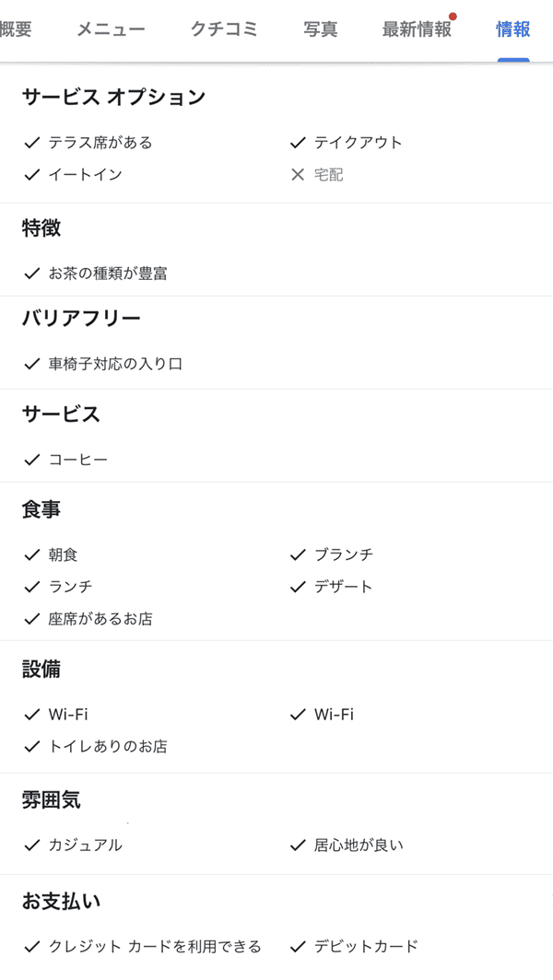The height and width of the screenshot is (980, 553).
Task: Switch to the メニュー tab
Action: point(111,29)
